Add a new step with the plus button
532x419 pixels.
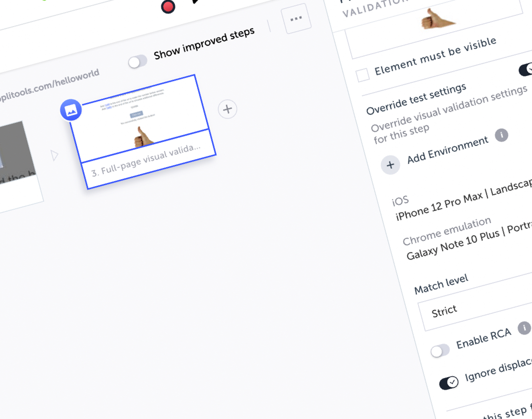point(227,109)
